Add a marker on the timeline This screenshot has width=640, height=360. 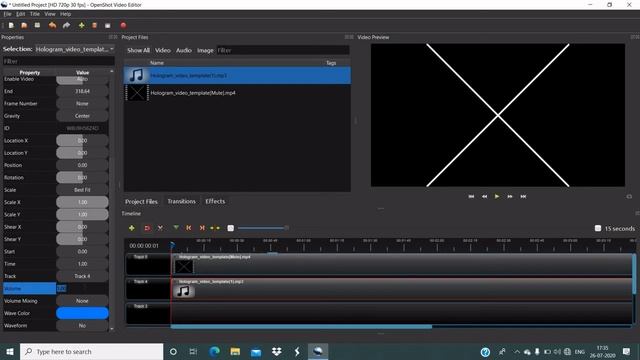(x=176, y=228)
